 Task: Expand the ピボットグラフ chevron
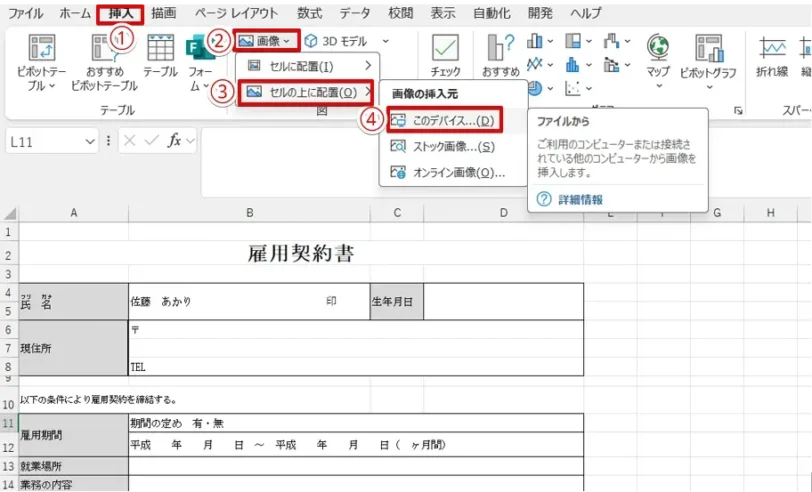[709, 87]
